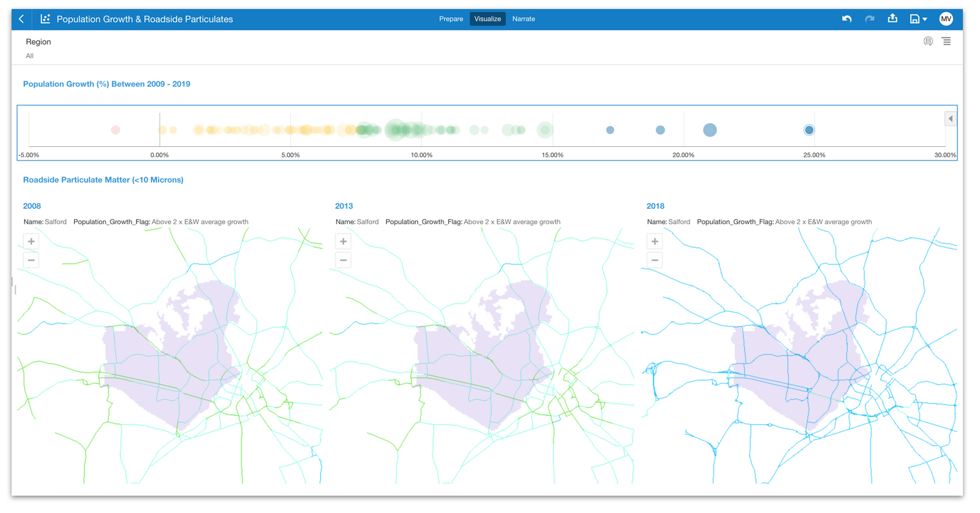
Task: Open the filter bar hamburger menu
Action: coord(946,42)
